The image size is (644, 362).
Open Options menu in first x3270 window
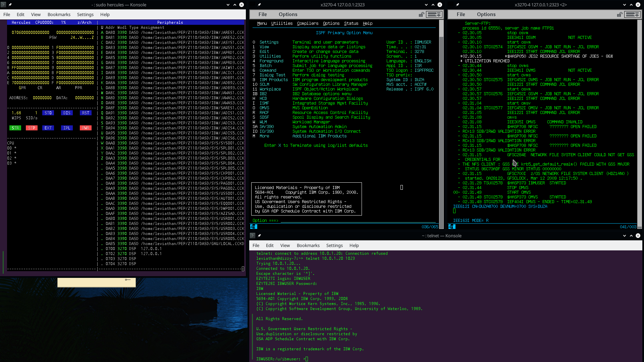pyautogui.click(x=288, y=14)
